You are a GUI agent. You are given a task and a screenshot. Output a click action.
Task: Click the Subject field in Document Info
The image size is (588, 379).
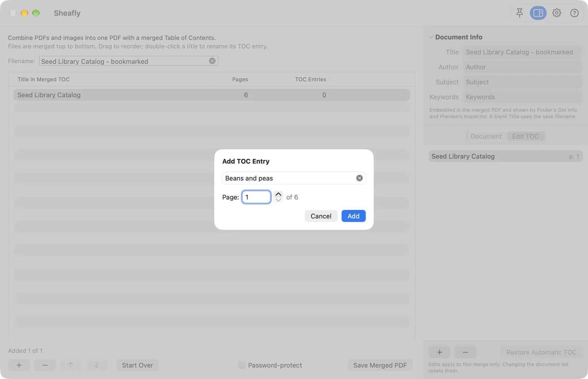[x=522, y=82]
